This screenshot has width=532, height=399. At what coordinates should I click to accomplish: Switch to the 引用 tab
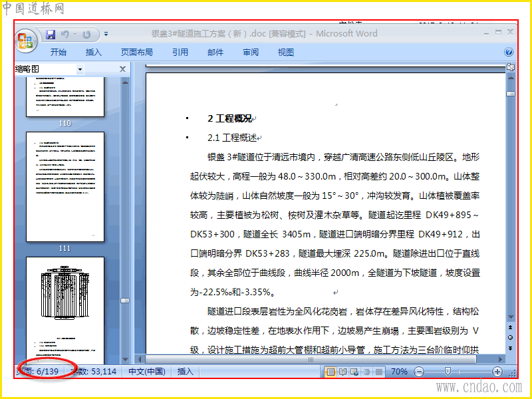tap(180, 53)
